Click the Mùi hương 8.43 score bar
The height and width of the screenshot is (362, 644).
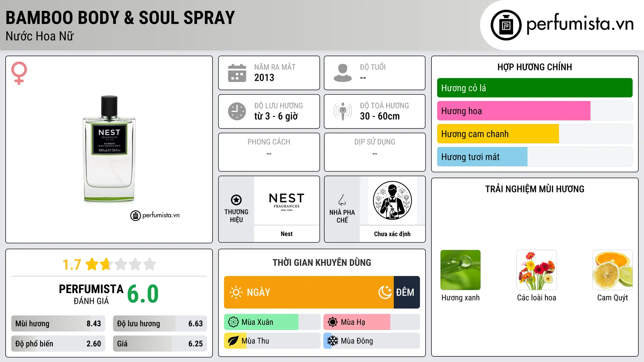pyautogui.click(x=58, y=324)
